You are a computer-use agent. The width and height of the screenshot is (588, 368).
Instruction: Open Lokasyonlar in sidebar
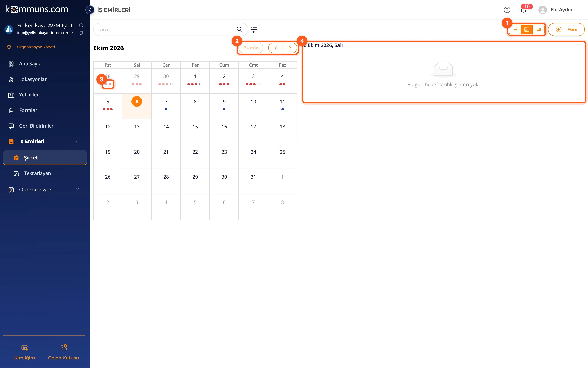click(45, 79)
